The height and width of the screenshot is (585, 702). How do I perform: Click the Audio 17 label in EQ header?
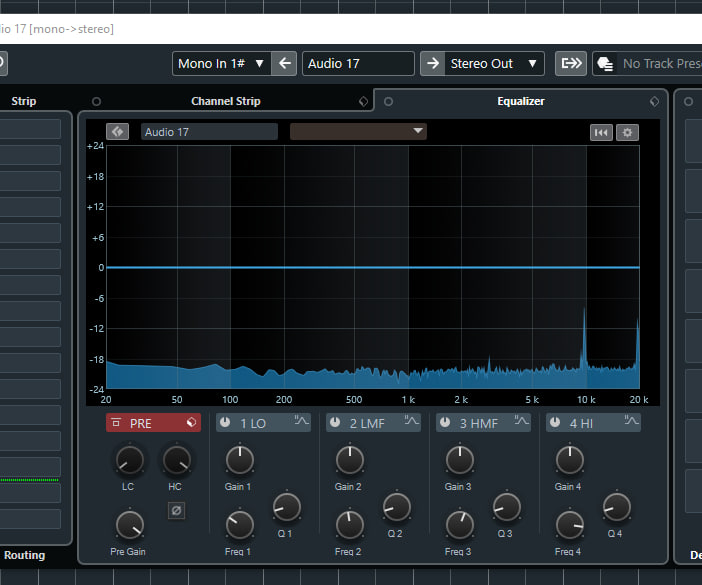(x=209, y=132)
